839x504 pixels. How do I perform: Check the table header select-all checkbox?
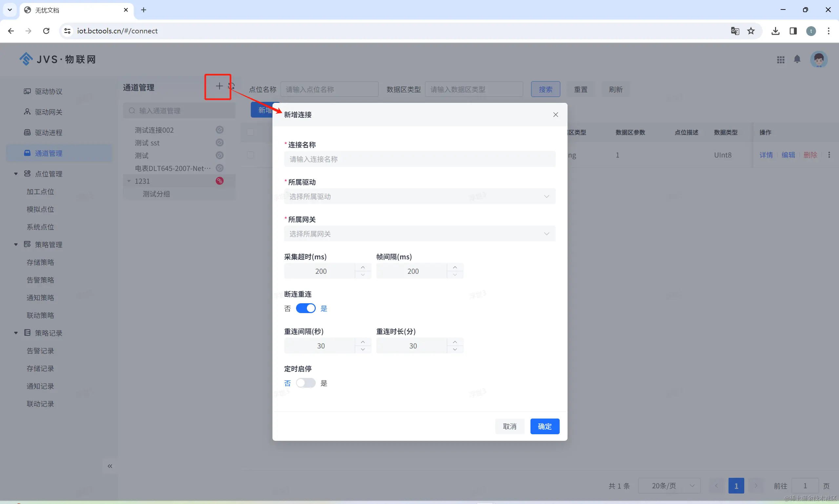pyautogui.click(x=250, y=132)
